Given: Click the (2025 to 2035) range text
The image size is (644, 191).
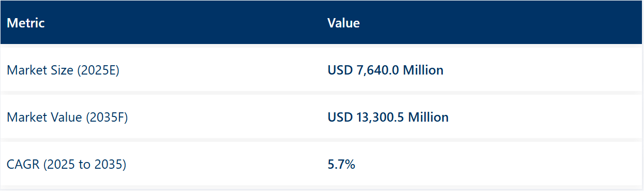Looking at the screenshot, I should [85, 165].
